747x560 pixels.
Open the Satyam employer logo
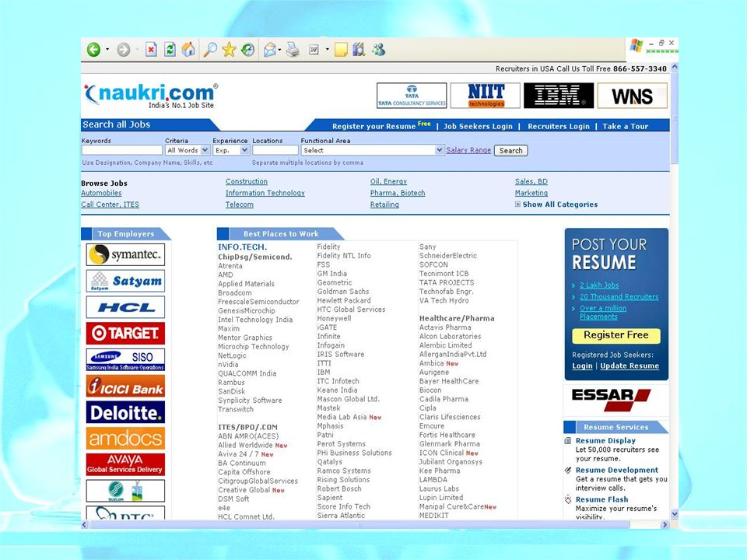pos(125,281)
